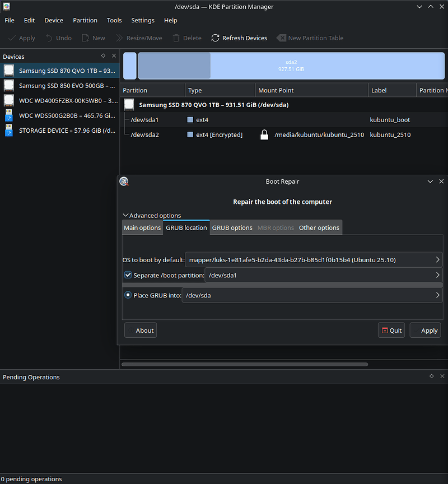Image resolution: width=448 pixels, height=484 pixels.
Task: Select the WDC WD4005FZBX drive icon
Action: [9, 100]
